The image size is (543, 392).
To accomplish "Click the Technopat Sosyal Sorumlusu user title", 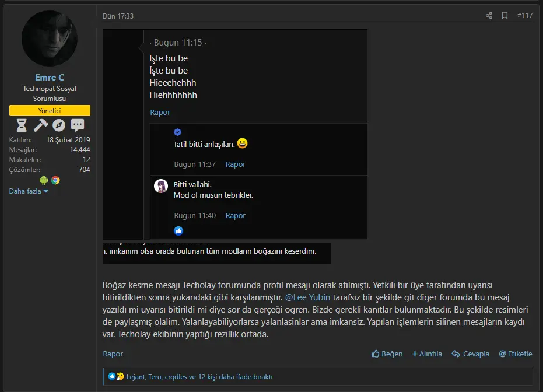I will pyautogui.click(x=50, y=93).
